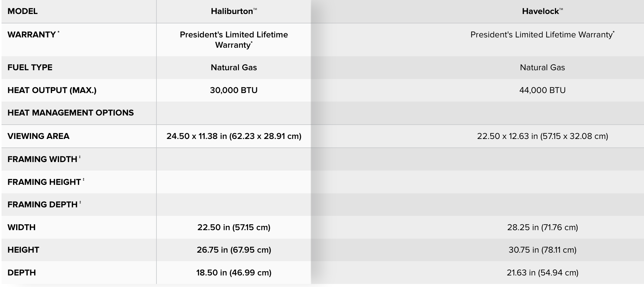Click Natural Gas in the Havelock column
This screenshot has width=644, height=287.
click(x=542, y=67)
